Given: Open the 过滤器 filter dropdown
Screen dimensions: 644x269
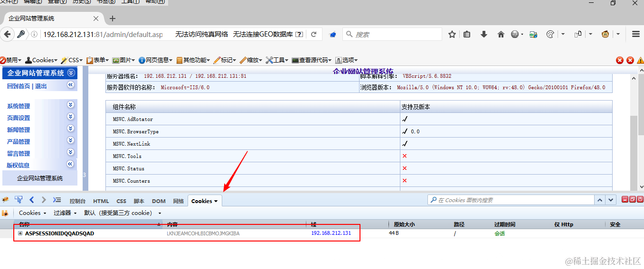Looking at the screenshot, I should [x=65, y=213].
